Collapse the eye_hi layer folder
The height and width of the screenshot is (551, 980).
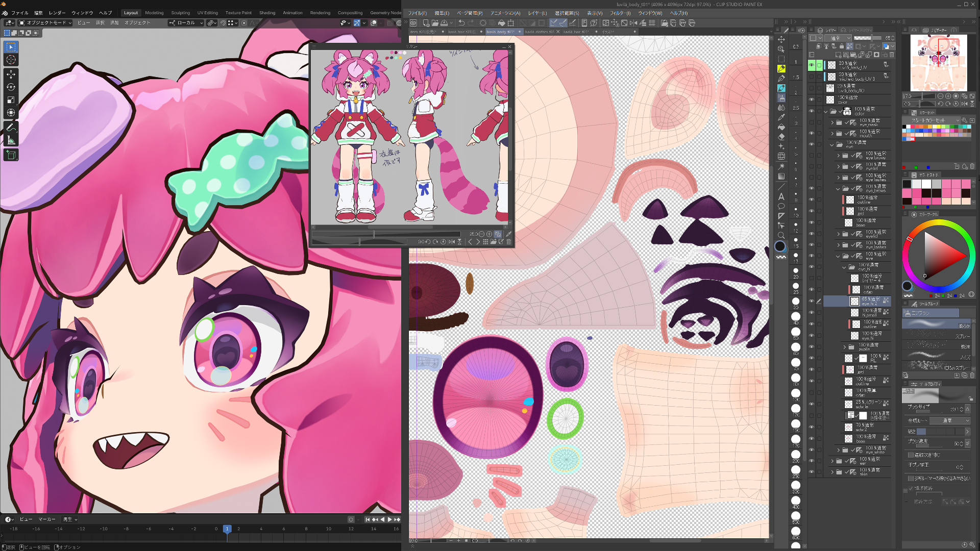tap(844, 267)
